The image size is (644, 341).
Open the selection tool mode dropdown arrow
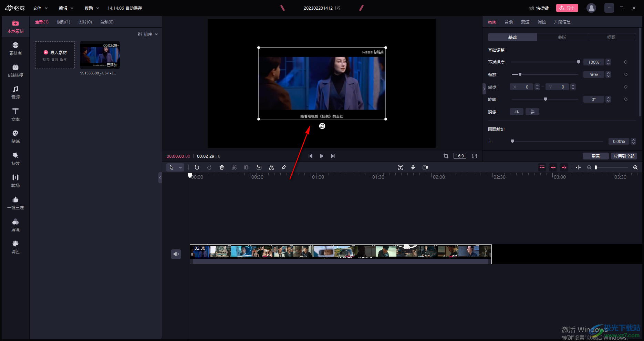tap(180, 167)
